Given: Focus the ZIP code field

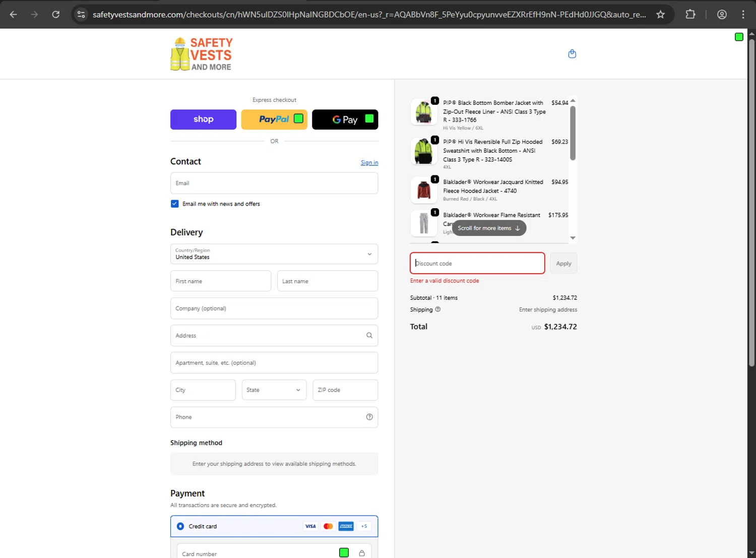Looking at the screenshot, I should coord(345,390).
